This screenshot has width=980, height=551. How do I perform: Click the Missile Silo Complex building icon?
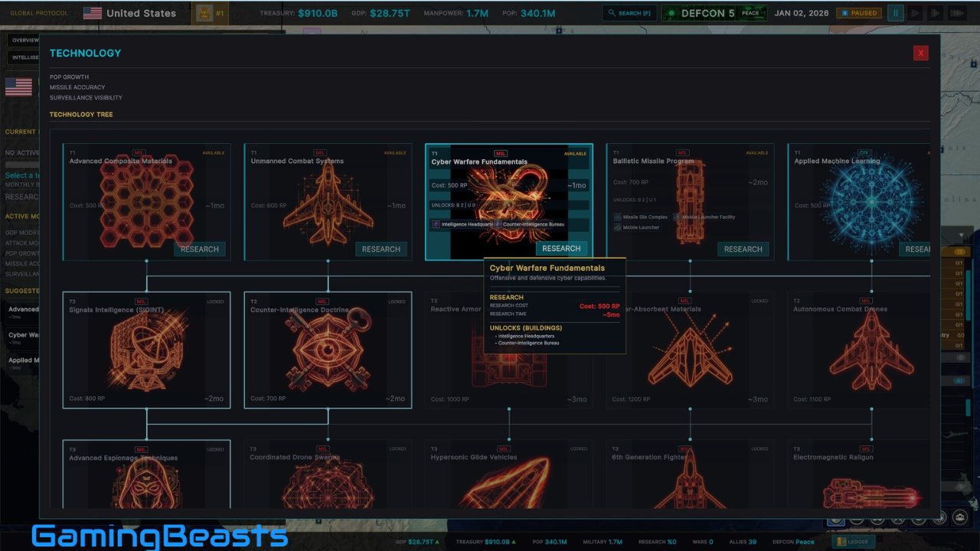pyautogui.click(x=618, y=217)
